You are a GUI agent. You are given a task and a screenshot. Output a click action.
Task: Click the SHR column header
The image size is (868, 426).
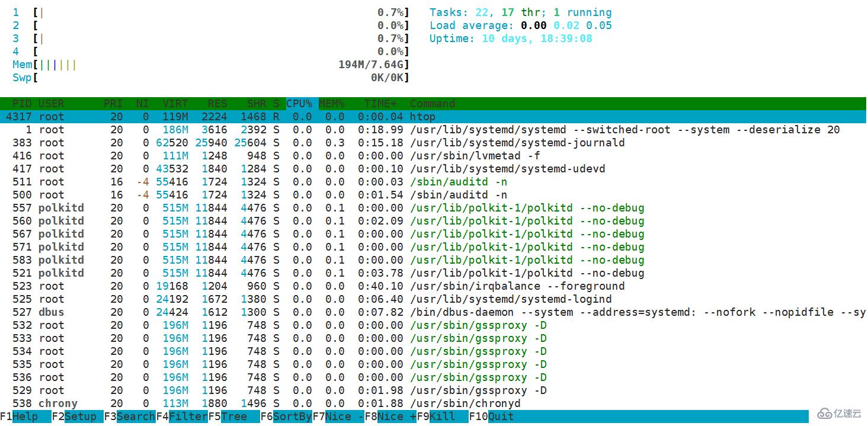point(257,104)
